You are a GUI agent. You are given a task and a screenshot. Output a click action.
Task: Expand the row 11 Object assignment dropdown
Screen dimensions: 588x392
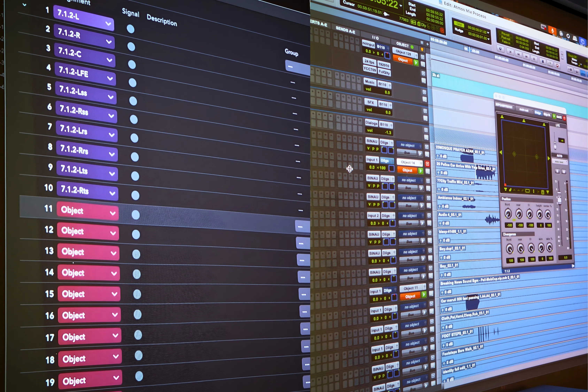coord(113,213)
